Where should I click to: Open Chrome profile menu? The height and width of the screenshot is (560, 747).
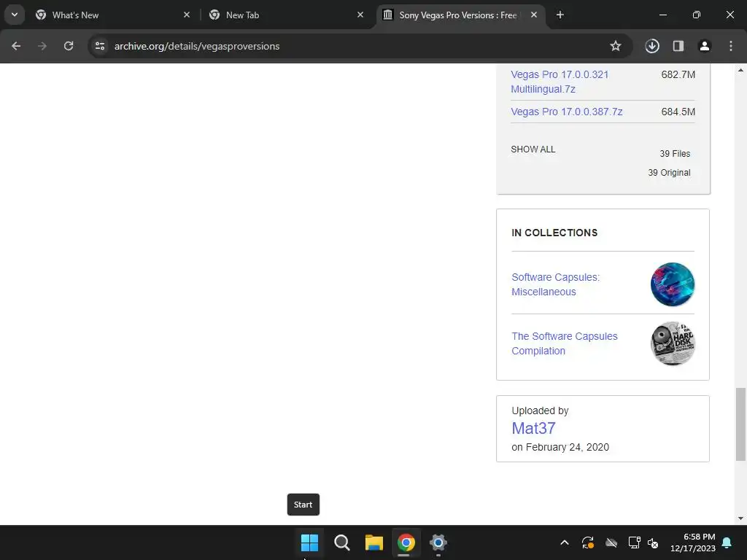[x=705, y=46]
